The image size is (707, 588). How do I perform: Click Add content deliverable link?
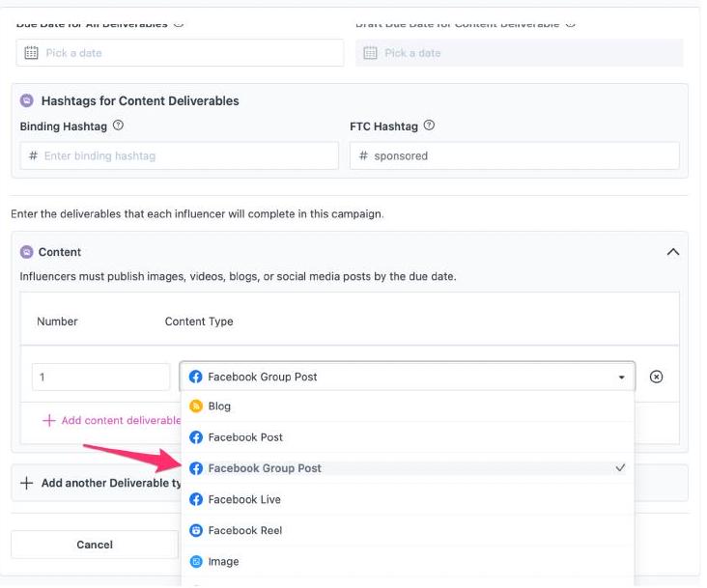tap(111, 420)
